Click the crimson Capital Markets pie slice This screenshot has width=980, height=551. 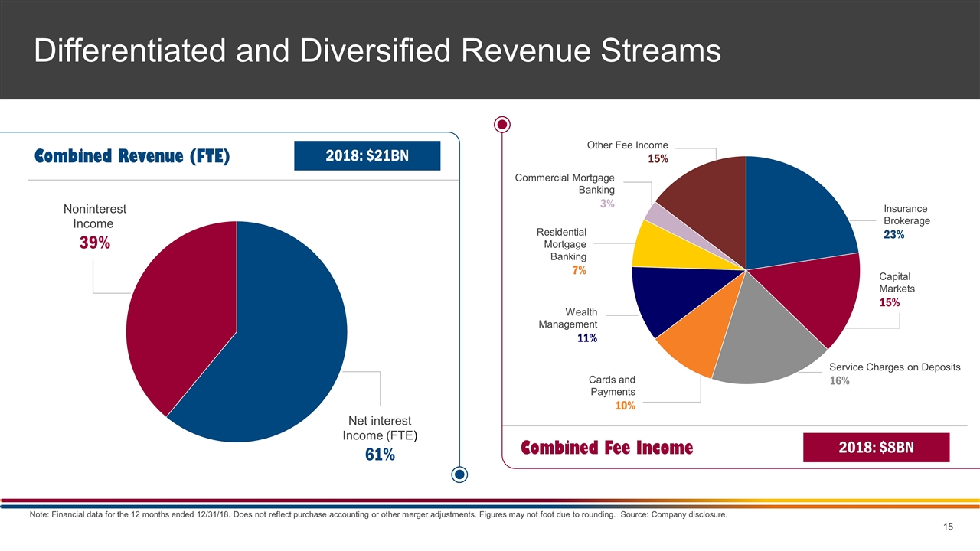pos(819,295)
